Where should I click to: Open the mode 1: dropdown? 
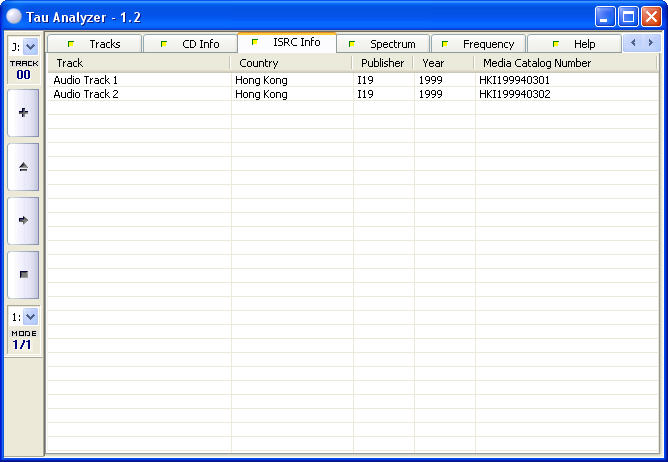(x=30, y=317)
